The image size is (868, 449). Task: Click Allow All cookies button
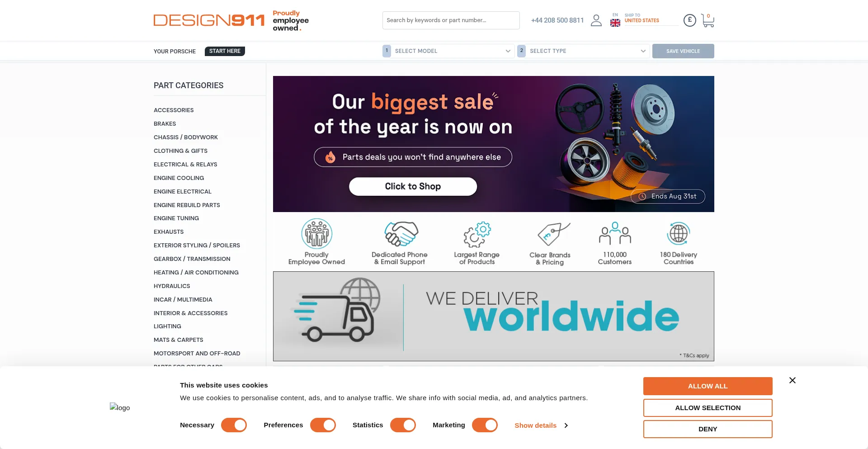708,386
